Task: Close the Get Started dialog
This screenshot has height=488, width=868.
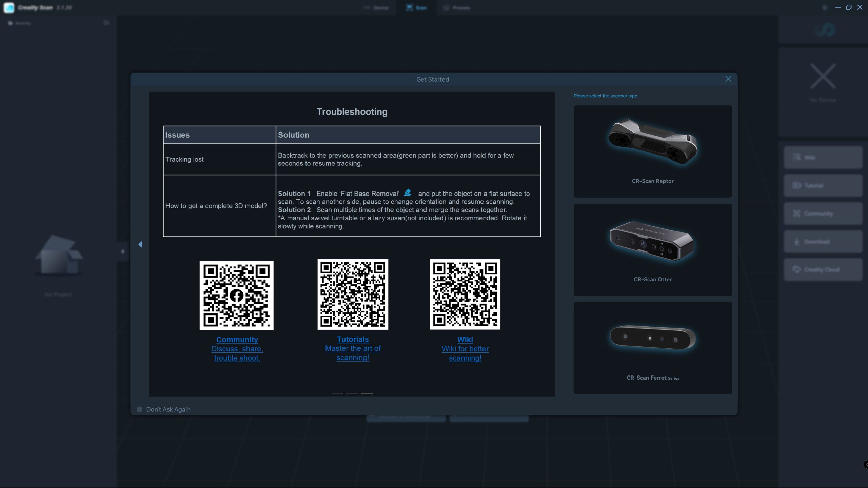Action: (x=728, y=79)
